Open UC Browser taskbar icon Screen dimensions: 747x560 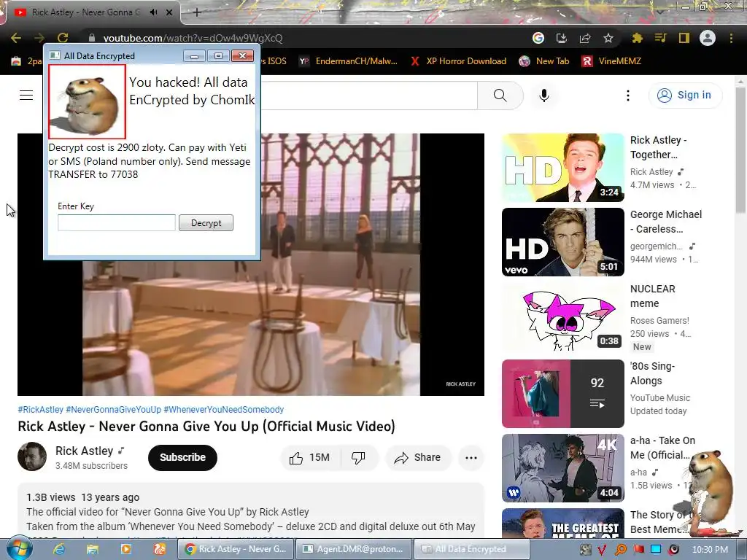click(160, 549)
